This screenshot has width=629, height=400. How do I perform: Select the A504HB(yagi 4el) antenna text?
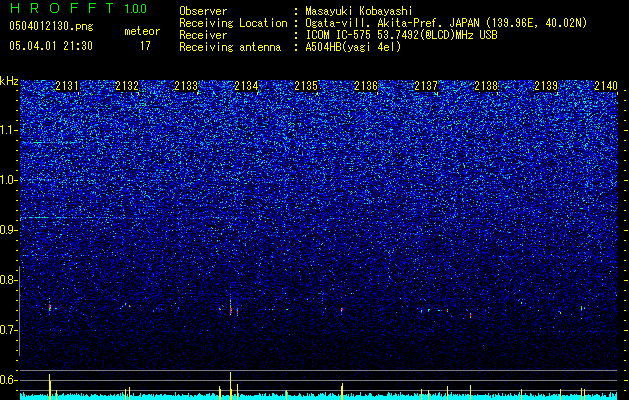353,47
